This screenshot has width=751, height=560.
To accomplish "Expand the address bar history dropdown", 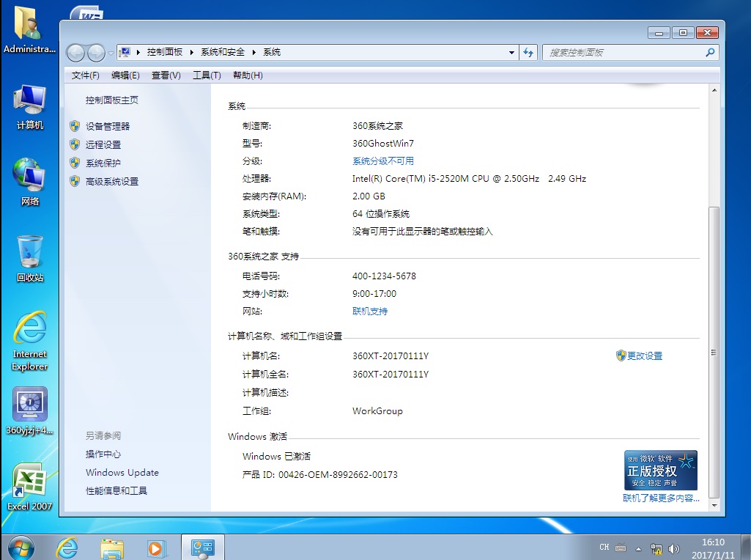I will pos(511,53).
